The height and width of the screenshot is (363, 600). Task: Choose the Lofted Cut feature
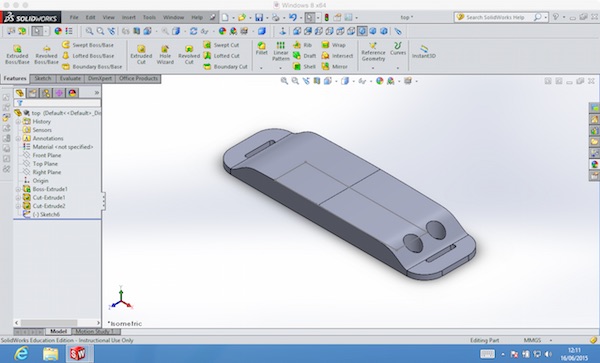(x=221, y=56)
